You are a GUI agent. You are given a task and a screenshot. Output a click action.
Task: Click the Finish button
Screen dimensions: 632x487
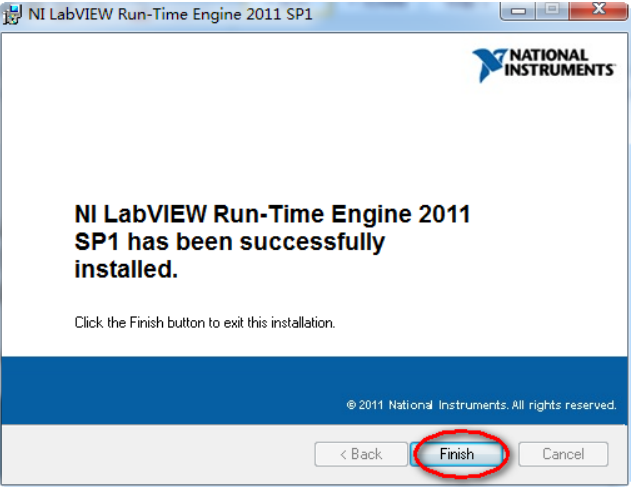click(457, 454)
